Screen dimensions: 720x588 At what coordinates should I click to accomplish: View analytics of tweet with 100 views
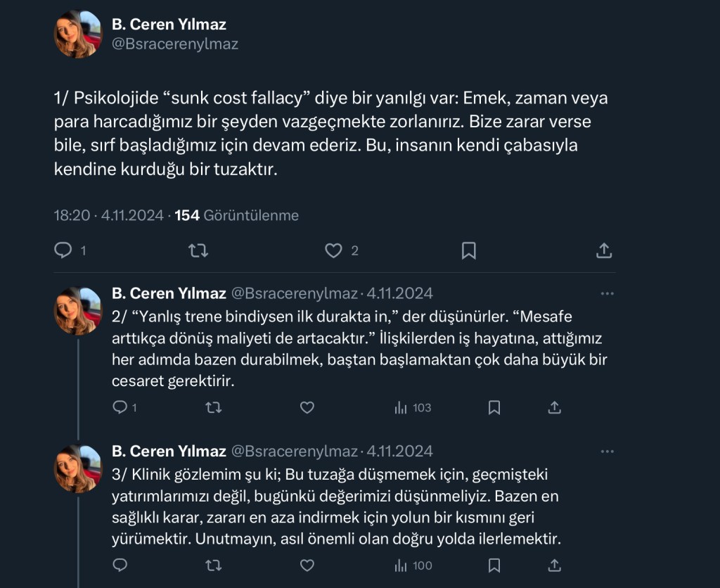pyautogui.click(x=413, y=565)
